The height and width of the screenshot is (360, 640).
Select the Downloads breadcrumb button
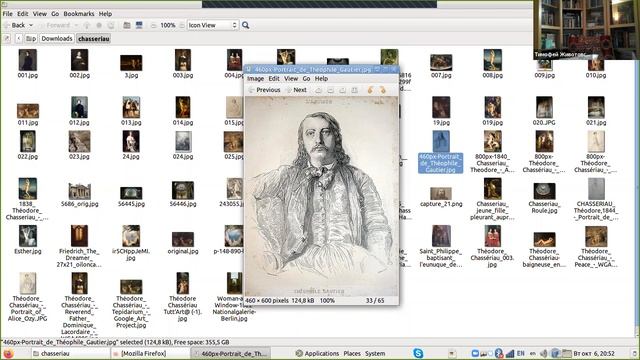pos(57,39)
